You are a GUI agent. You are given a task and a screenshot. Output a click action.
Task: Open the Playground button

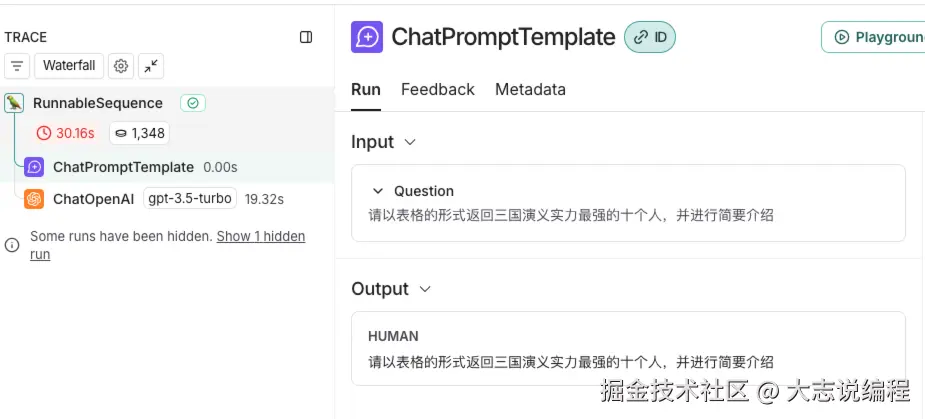click(x=872, y=37)
